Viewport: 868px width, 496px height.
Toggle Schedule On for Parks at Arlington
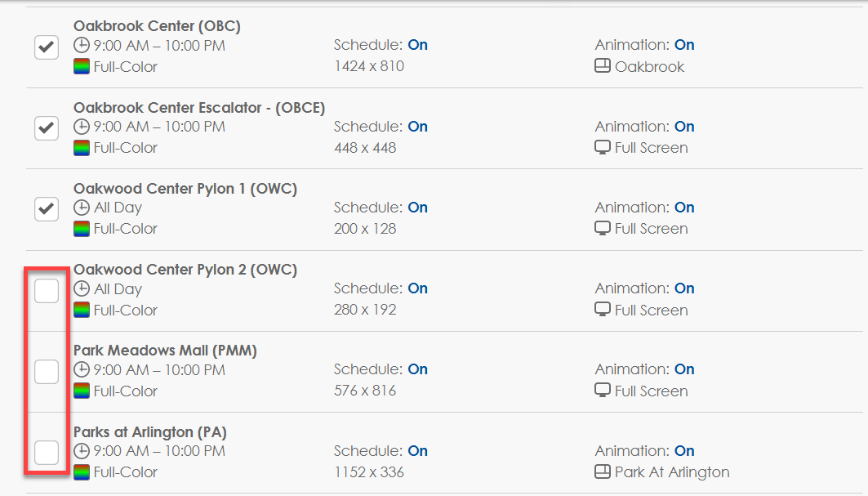pos(417,451)
